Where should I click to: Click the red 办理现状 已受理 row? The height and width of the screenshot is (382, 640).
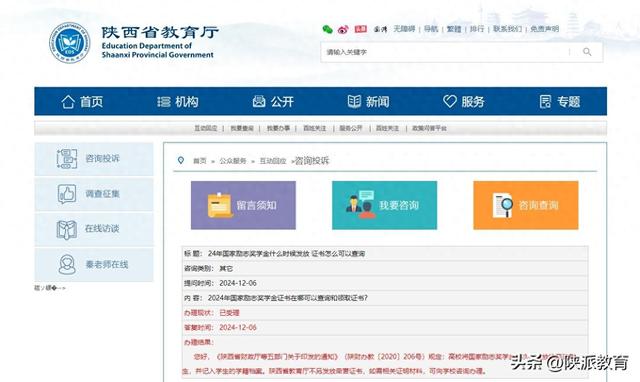pos(385,313)
